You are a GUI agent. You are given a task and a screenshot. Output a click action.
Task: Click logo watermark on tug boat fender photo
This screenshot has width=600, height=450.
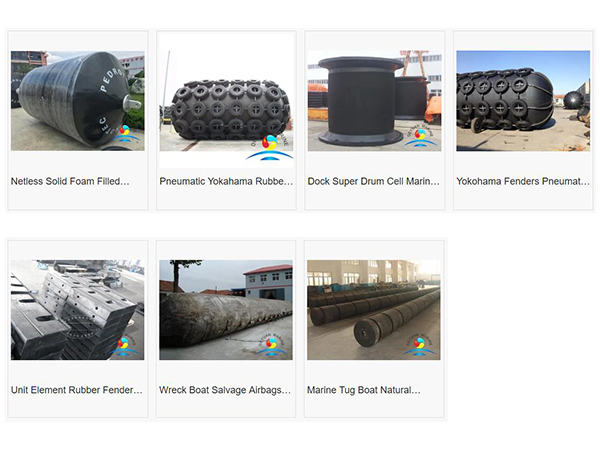point(419,344)
